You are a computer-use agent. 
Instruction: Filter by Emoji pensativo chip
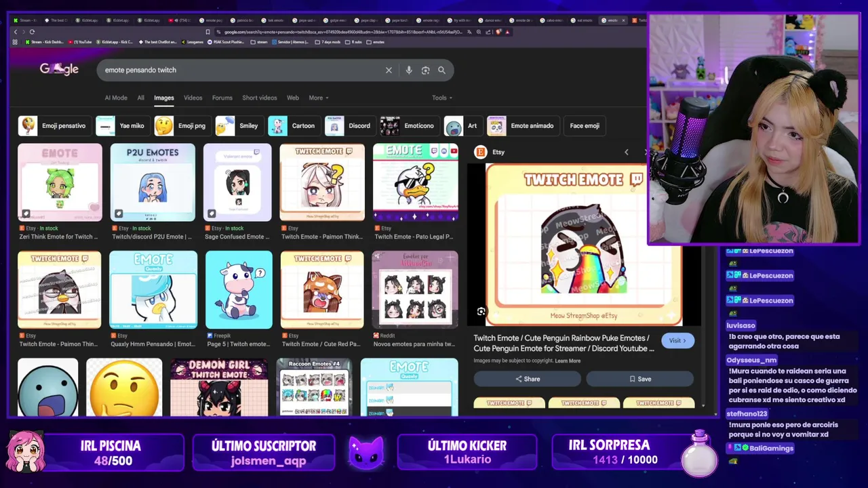coord(54,125)
